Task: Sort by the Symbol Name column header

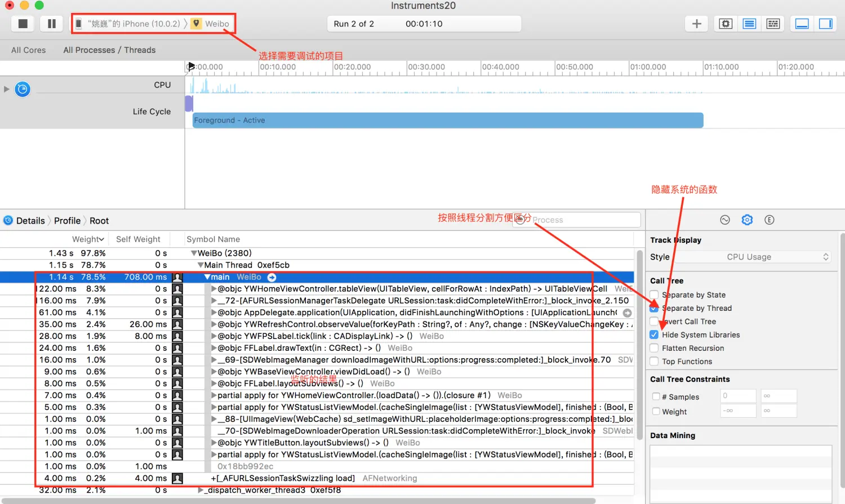Action: click(x=213, y=239)
